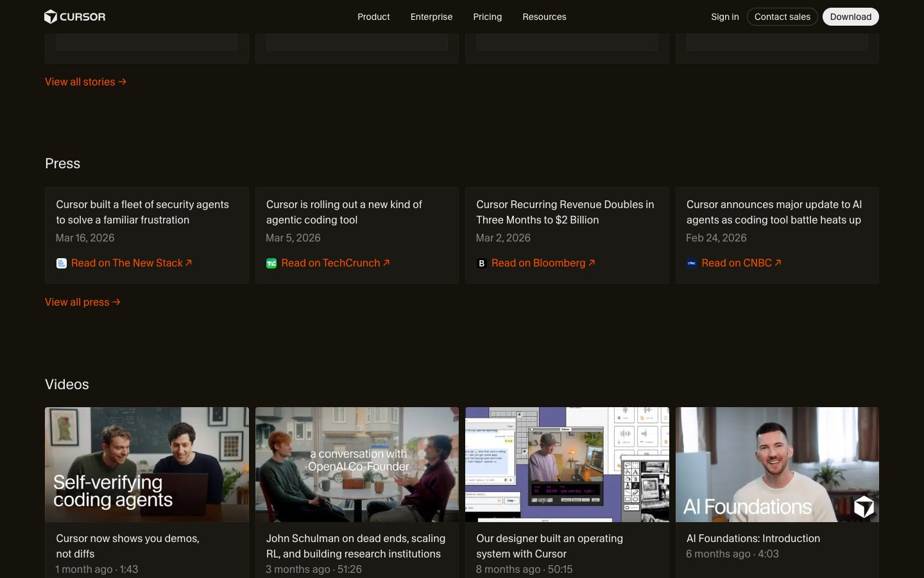Click The New Stack publication icon
The width and height of the screenshot is (924, 578).
pos(62,263)
